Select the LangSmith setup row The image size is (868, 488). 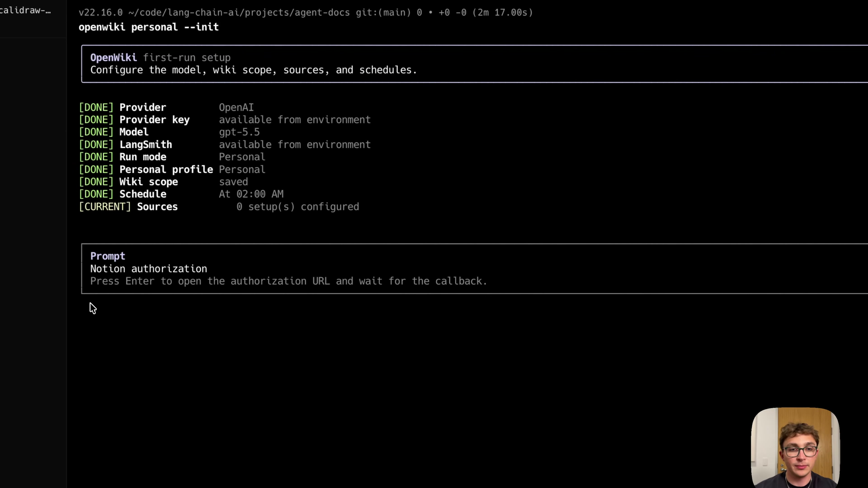click(x=225, y=145)
